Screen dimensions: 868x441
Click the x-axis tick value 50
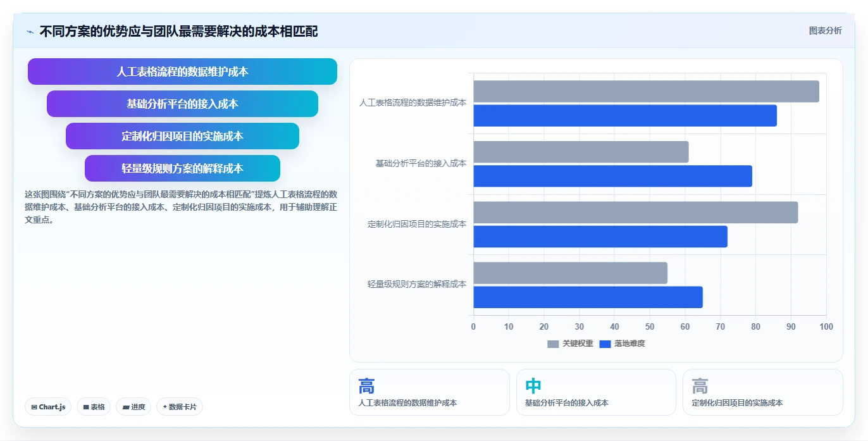tap(650, 326)
